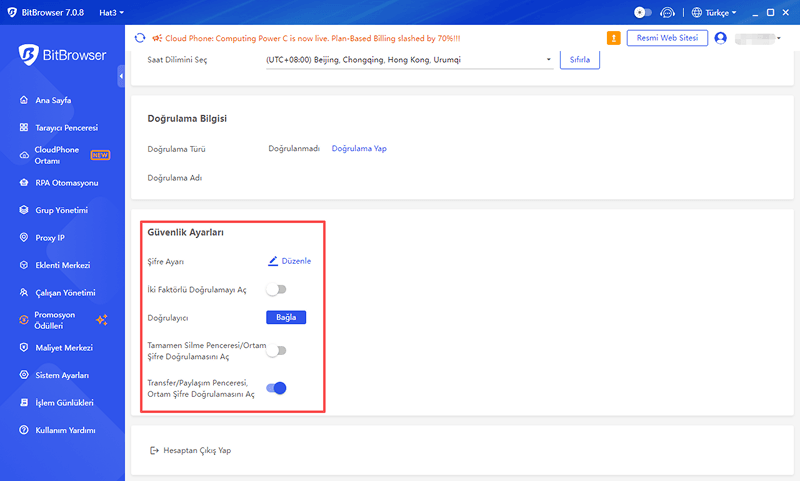Collapse the sidebar using the arrow handle

click(x=121, y=76)
